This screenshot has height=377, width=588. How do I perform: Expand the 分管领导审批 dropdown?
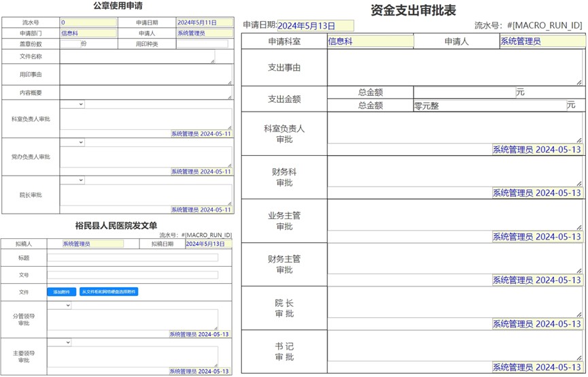[59, 306]
